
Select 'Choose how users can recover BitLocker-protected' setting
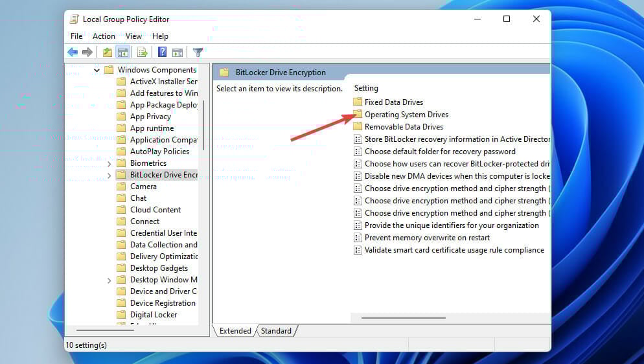pyautogui.click(x=457, y=164)
